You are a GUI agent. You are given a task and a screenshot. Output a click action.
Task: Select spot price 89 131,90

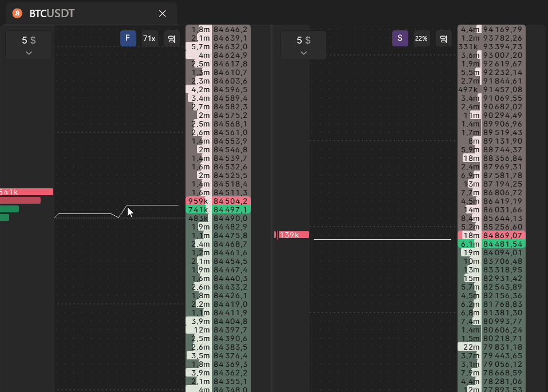pyautogui.click(x=503, y=141)
